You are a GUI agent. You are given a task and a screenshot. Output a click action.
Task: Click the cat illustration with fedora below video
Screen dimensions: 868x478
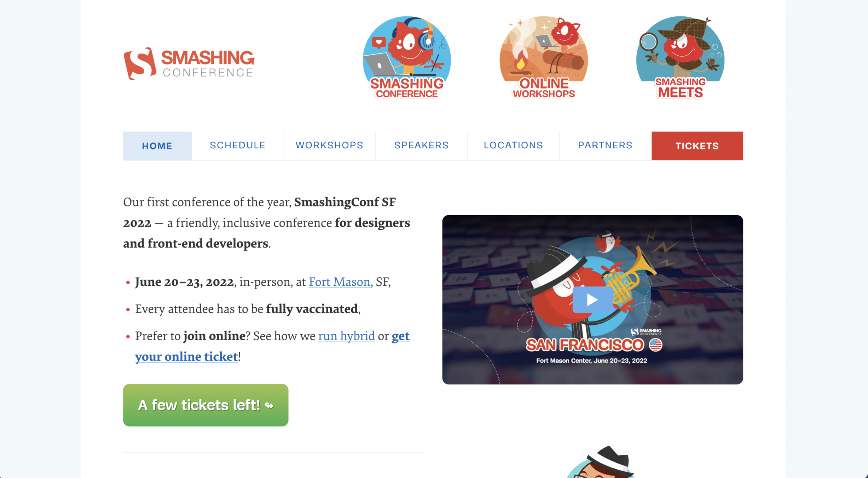point(601,462)
